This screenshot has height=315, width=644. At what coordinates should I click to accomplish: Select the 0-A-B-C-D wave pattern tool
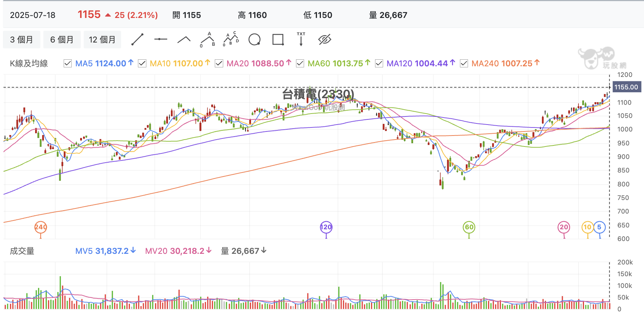click(x=231, y=39)
